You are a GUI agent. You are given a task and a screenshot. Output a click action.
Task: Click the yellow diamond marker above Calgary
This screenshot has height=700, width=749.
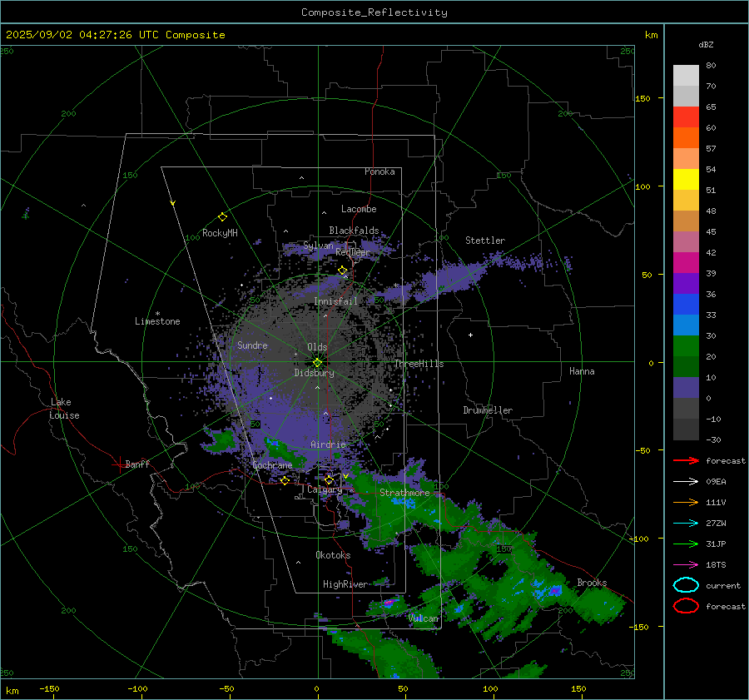coord(329,479)
